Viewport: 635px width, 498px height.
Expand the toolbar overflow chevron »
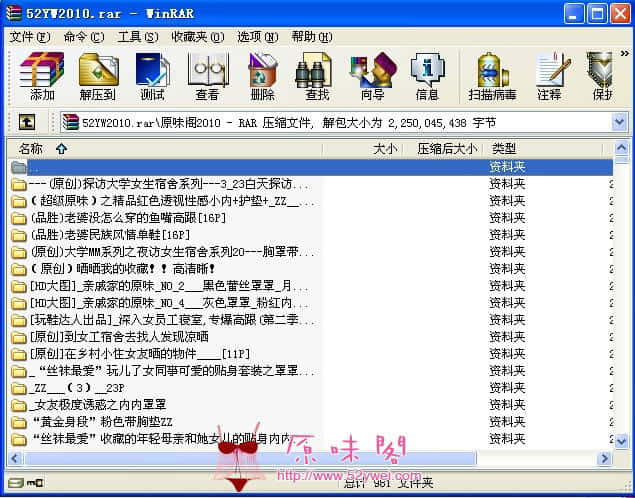tap(625, 53)
